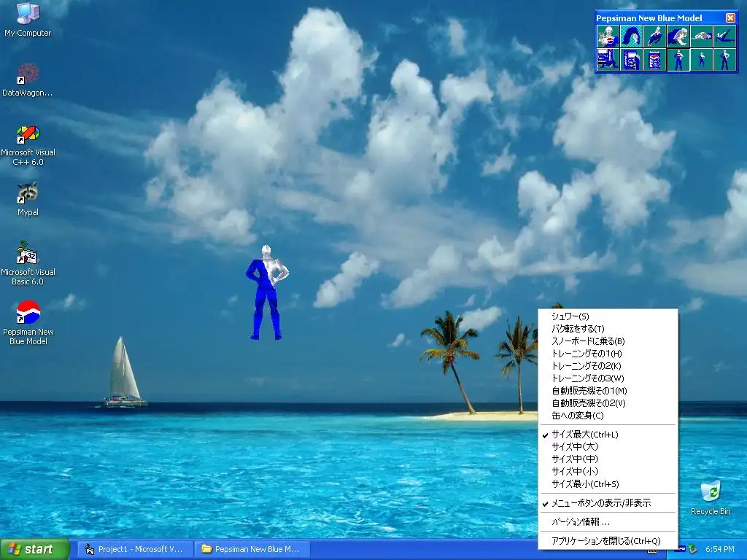Select the My Computer desktop icon

click(x=28, y=20)
